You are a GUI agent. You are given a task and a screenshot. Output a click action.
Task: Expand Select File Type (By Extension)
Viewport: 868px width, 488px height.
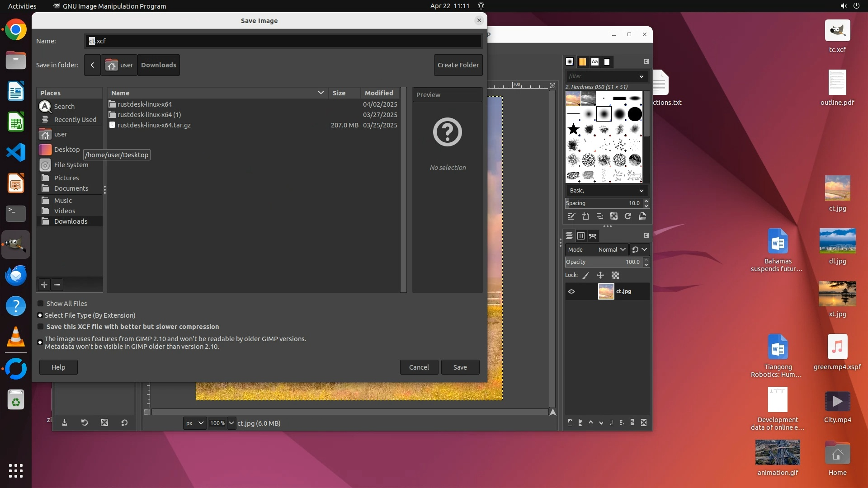[40, 315]
